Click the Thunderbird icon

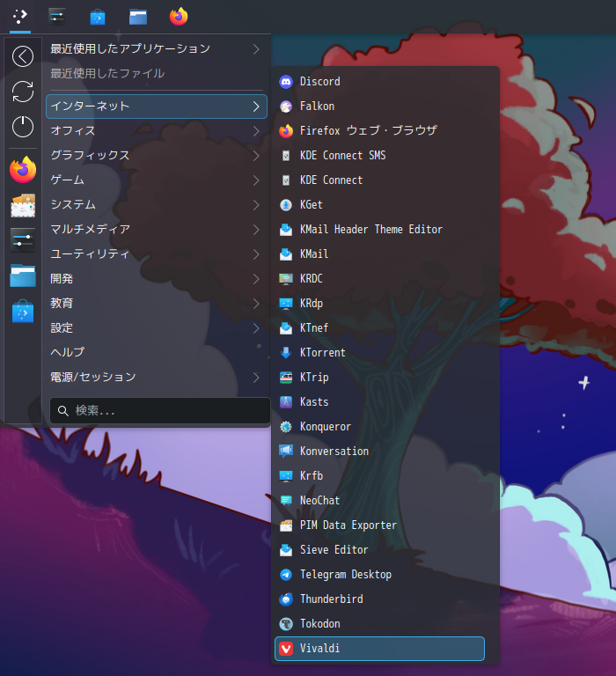pyautogui.click(x=286, y=599)
